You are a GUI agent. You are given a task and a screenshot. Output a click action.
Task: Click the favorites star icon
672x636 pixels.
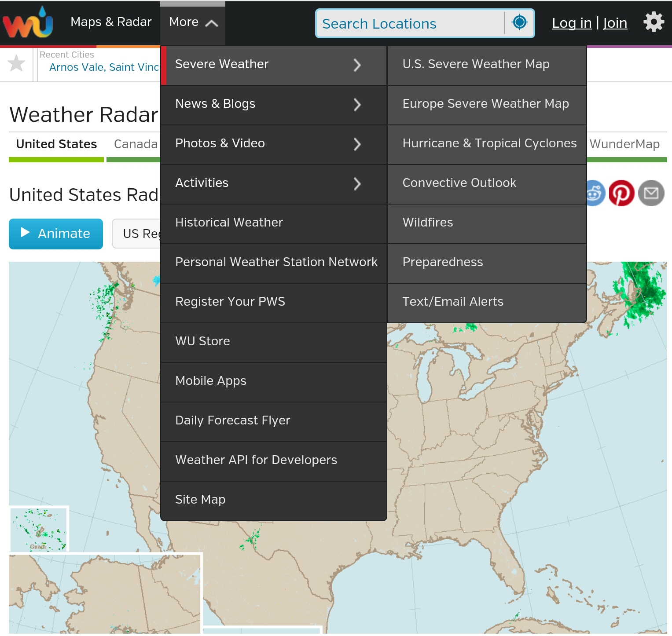(x=17, y=63)
